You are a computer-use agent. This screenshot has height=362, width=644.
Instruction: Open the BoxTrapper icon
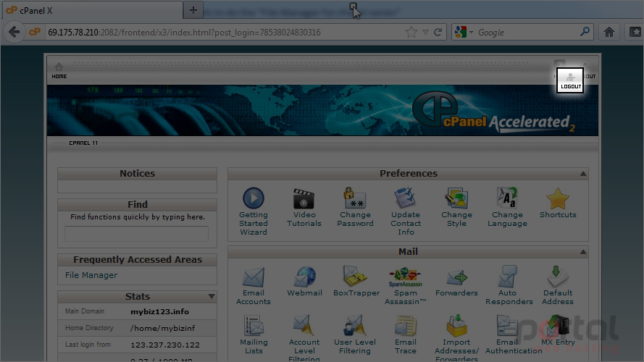[355, 277]
